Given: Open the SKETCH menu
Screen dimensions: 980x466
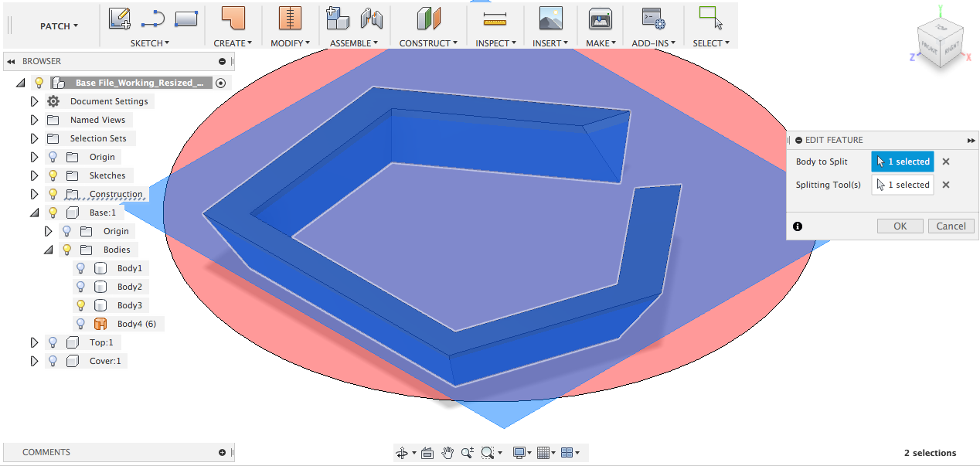Looking at the screenshot, I should click(150, 43).
